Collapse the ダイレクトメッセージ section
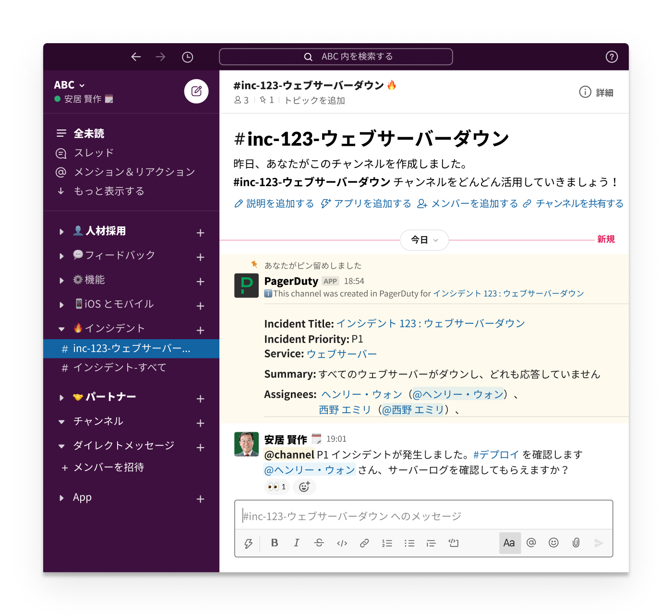The height and width of the screenshot is (616, 672). (61, 446)
